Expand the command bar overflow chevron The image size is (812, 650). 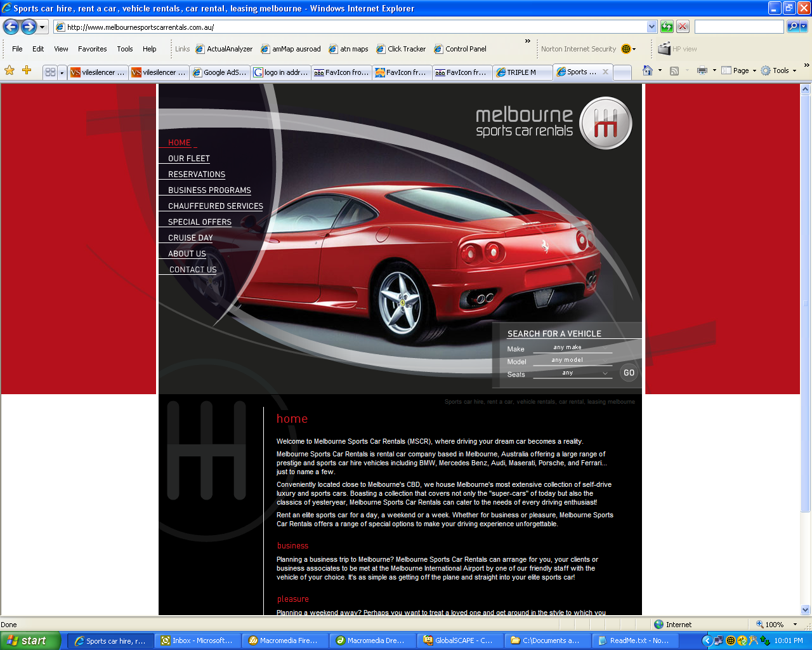pyautogui.click(x=806, y=65)
